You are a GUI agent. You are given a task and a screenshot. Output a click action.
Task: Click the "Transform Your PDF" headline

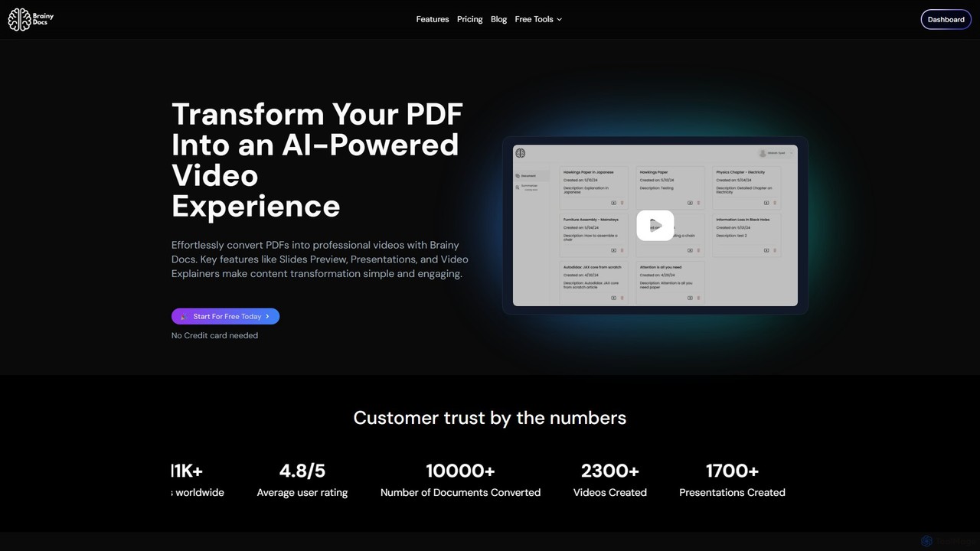pyautogui.click(x=317, y=160)
